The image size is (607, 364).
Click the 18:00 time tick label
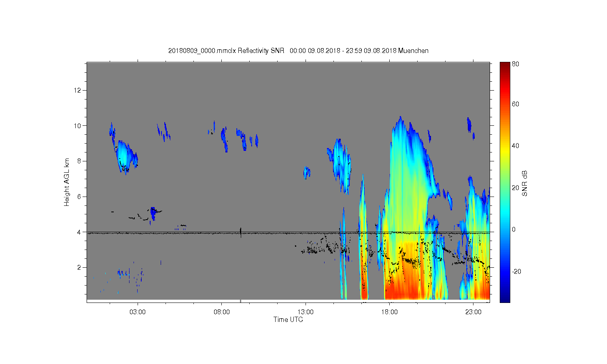pyautogui.click(x=389, y=312)
